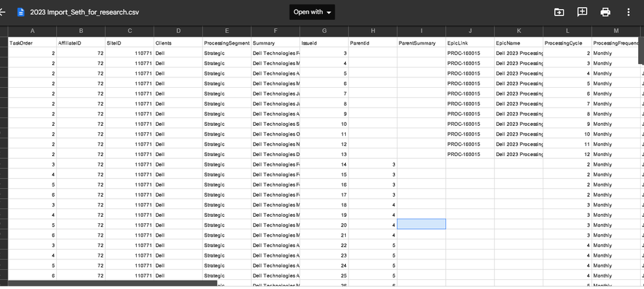Click the add comment icon
Screen dimensions: 644x289
coord(582,12)
